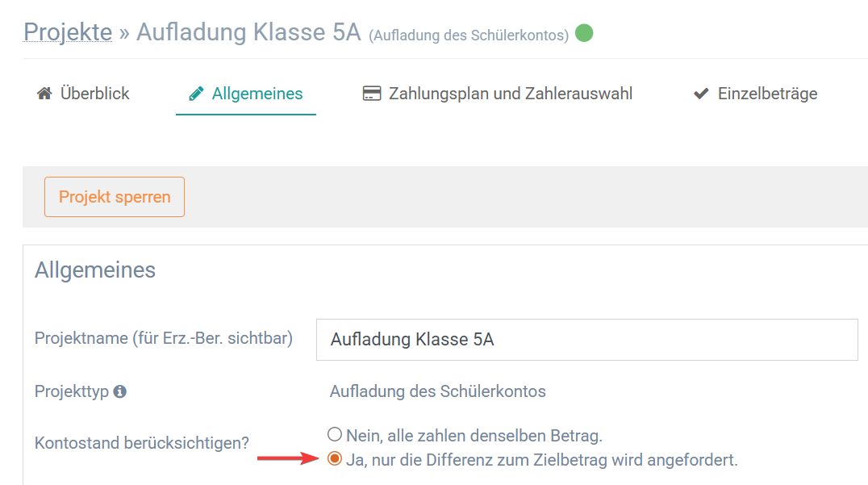
Task: Click the Projekt sperren button
Action: tap(115, 197)
